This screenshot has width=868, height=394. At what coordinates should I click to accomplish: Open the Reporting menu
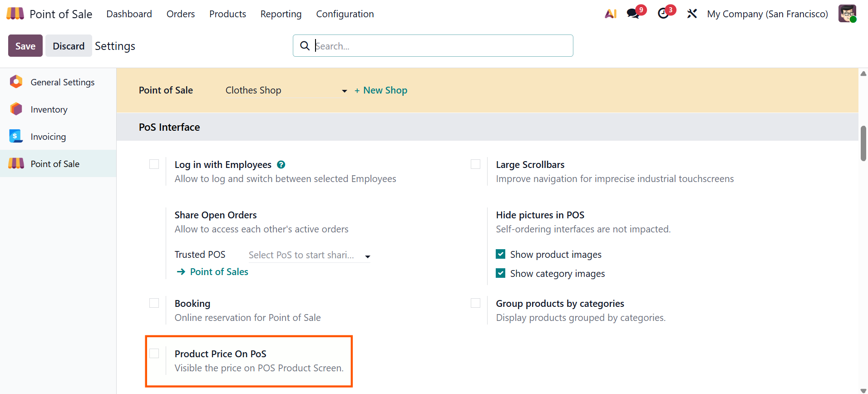coord(281,14)
